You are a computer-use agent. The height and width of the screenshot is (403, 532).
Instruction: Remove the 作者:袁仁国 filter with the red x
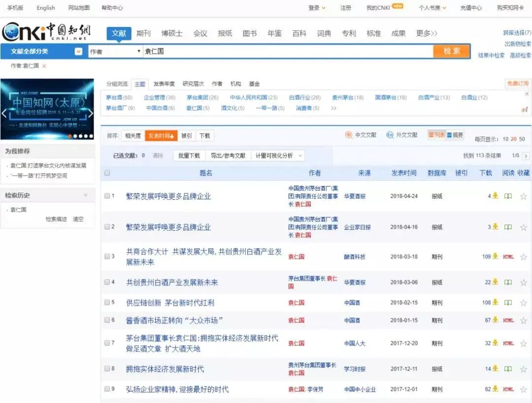(x=44, y=66)
